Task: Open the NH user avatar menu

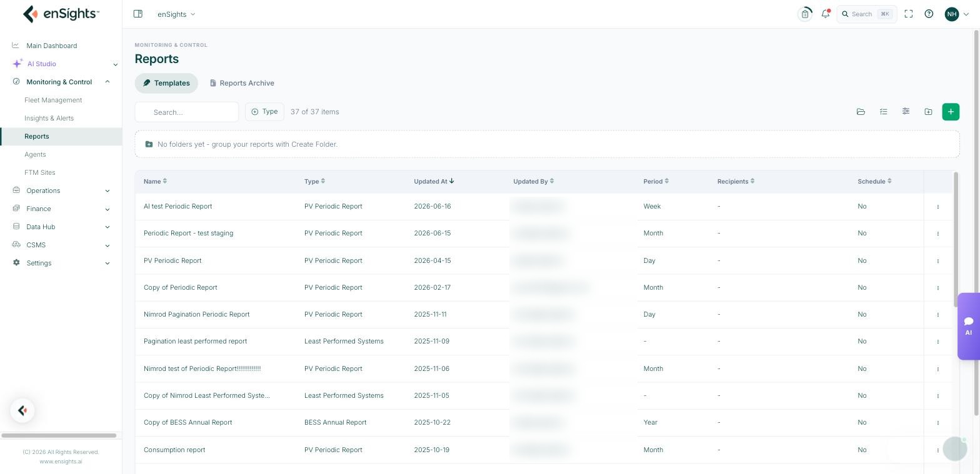Action: [956, 14]
